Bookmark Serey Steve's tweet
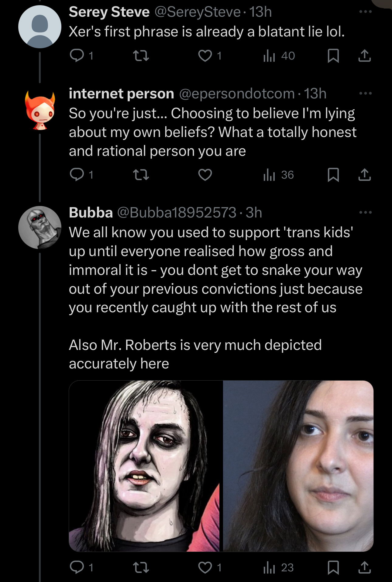Image resolution: width=392 pixels, height=582 pixels. [x=333, y=56]
